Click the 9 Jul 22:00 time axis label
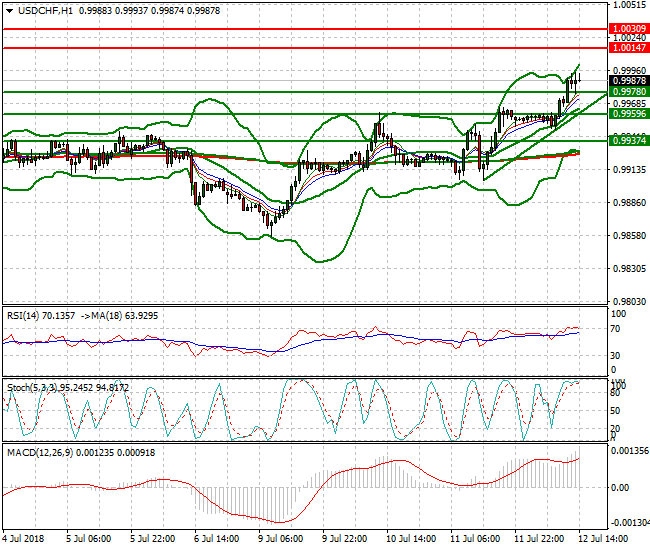This screenshot has height=550, width=650. 345,539
